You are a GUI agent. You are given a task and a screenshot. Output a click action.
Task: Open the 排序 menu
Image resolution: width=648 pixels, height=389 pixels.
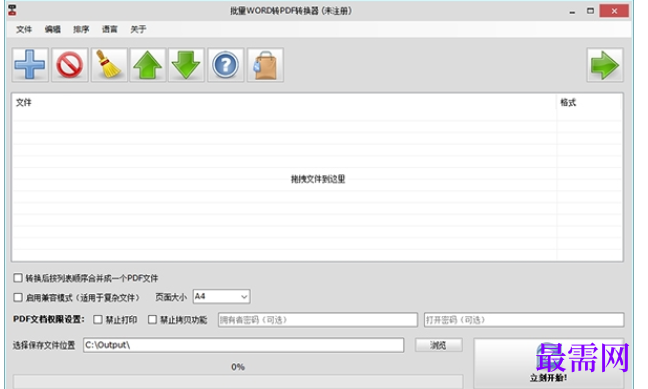81,29
